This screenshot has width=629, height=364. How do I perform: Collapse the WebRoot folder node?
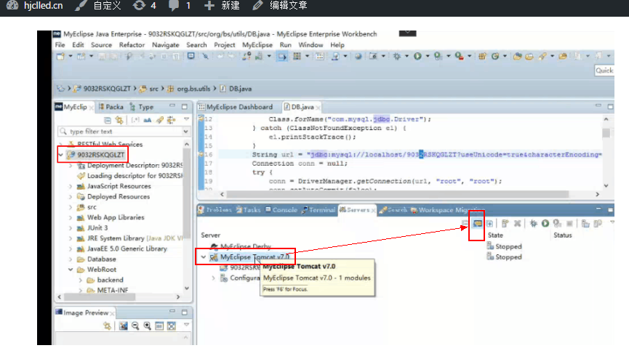(x=71, y=270)
